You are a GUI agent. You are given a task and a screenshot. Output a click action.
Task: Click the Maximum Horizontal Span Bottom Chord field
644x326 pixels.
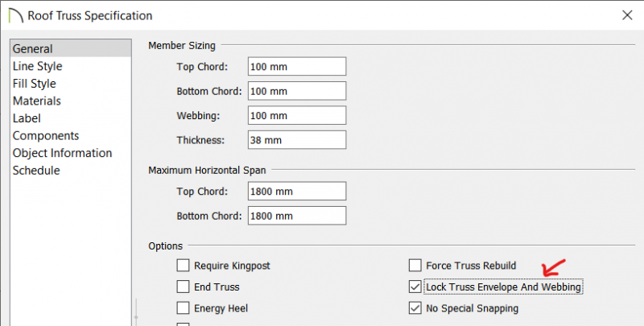click(x=297, y=216)
